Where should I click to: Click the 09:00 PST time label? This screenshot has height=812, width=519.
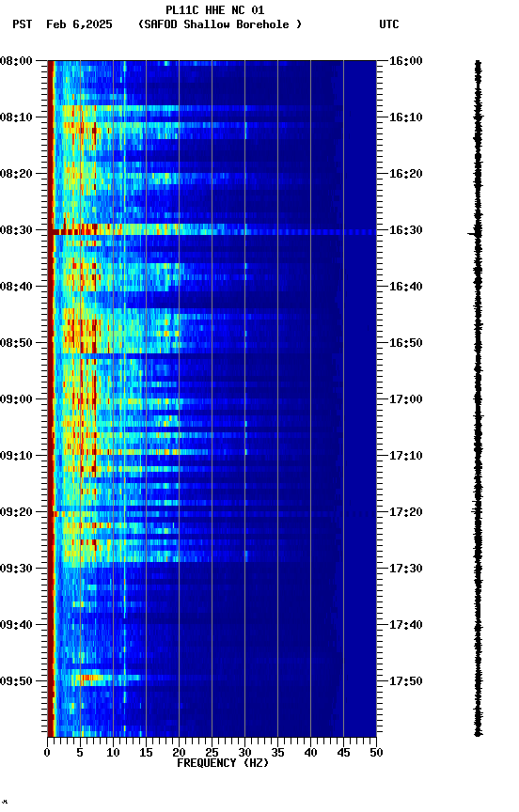16,399
